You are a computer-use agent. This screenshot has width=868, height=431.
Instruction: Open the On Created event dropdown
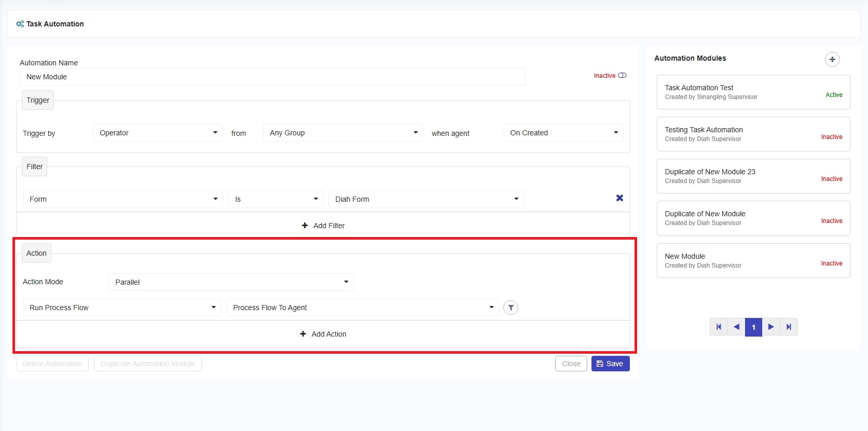tap(563, 133)
